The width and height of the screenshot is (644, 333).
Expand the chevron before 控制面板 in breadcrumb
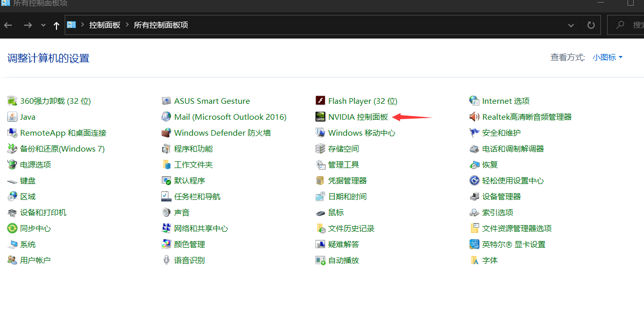point(82,25)
